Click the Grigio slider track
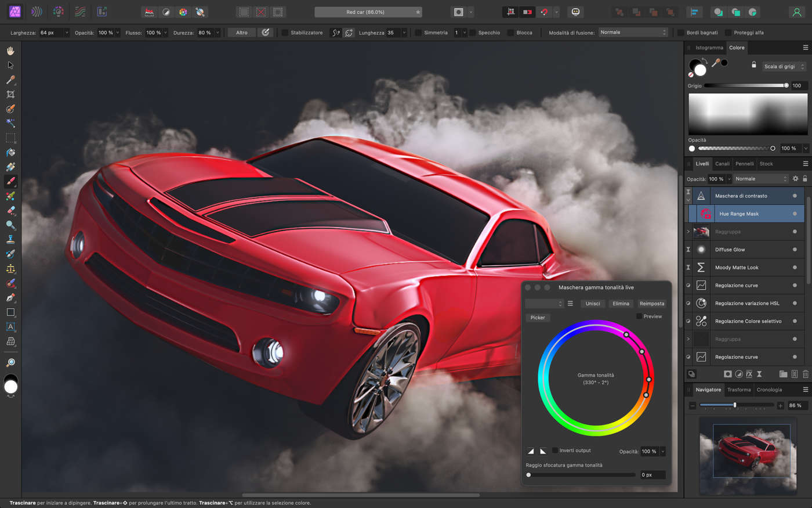812x508 pixels. click(x=745, y=86)
